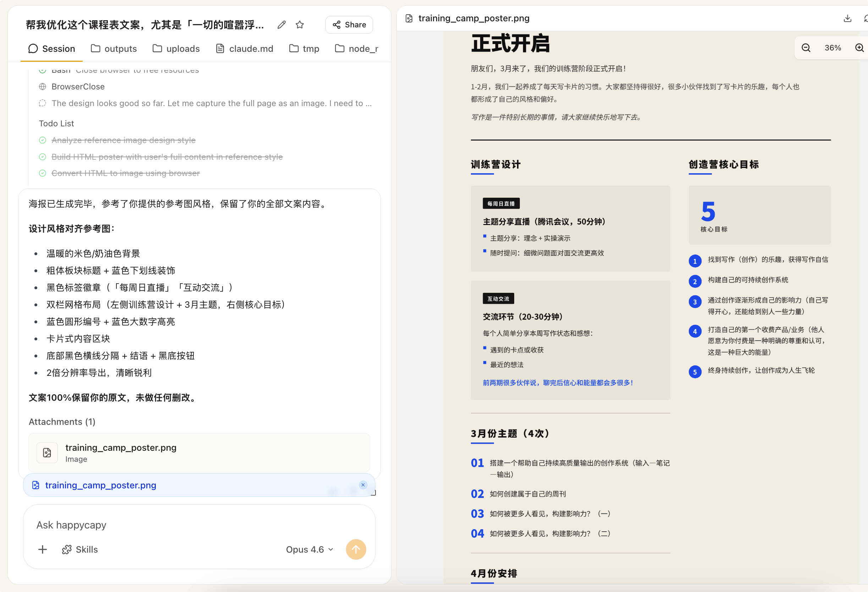Open the Skills menu
Screen dimensions: 868x592
click(x=80, y=549)
